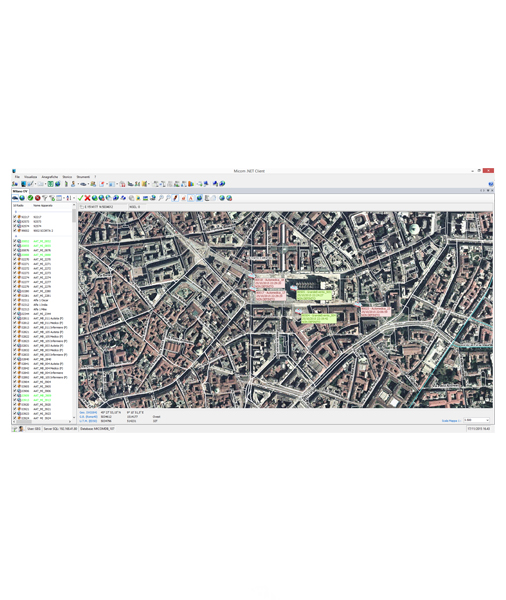Click the red letter A text icon
506x600 pixels.
191,198
